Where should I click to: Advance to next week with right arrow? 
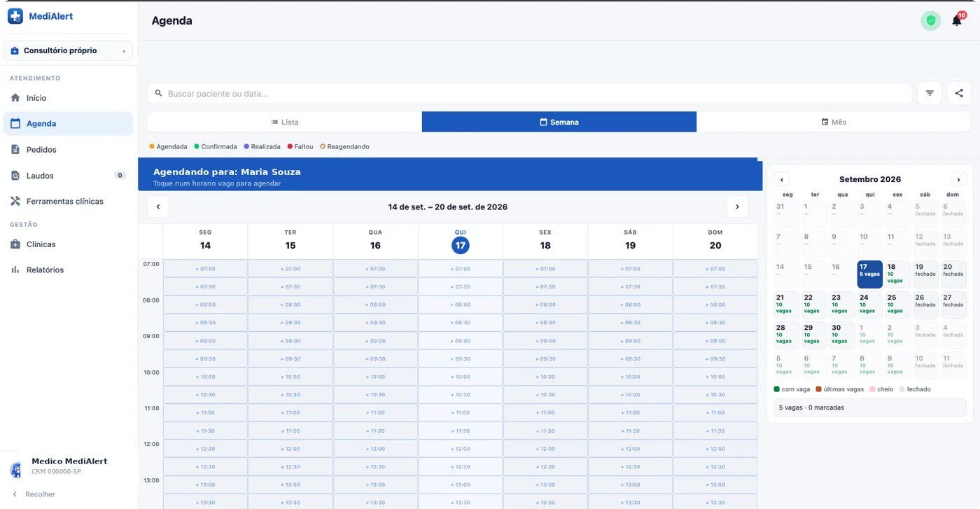click(737, 207)
